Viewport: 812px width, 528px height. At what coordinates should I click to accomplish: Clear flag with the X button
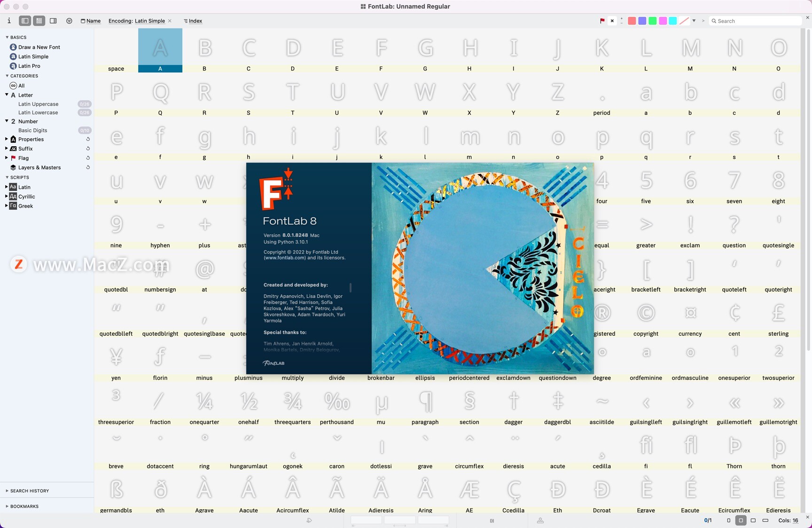coord(612,21)
